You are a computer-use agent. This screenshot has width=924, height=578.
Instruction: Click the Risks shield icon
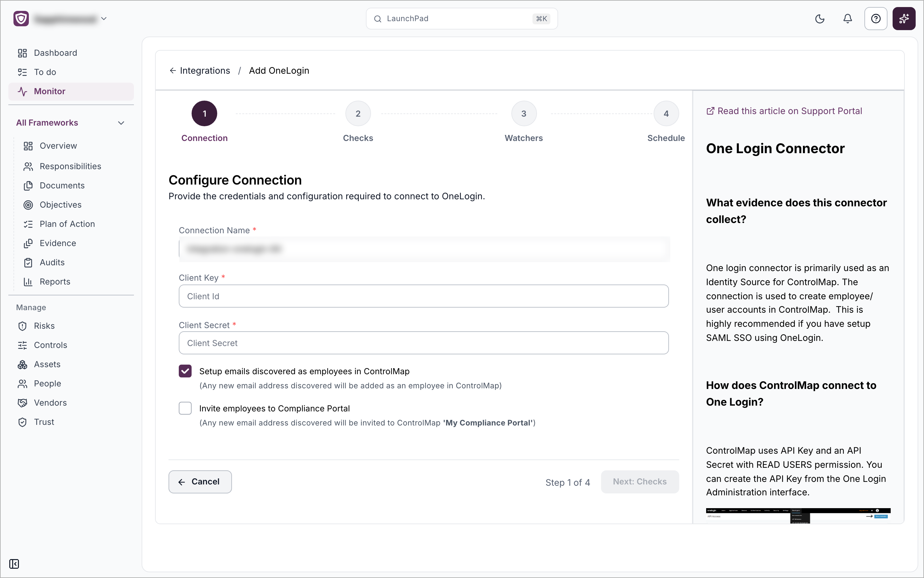22,326
